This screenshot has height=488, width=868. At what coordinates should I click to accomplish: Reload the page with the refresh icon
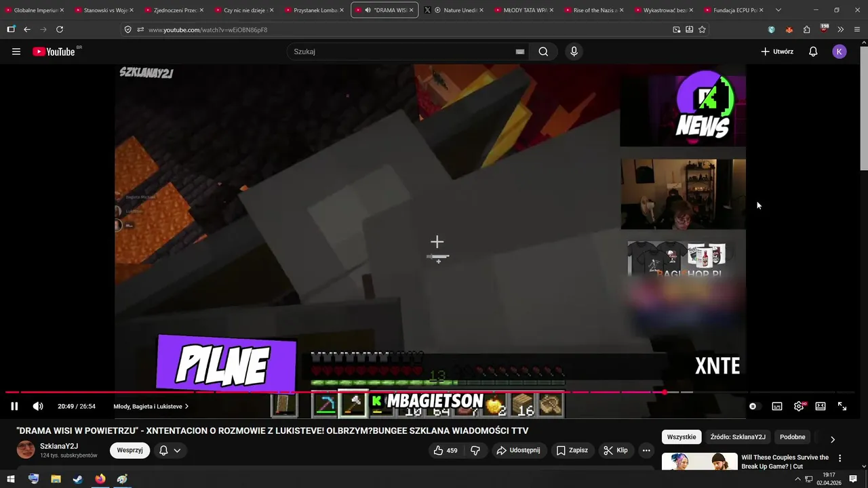point(60,30)
